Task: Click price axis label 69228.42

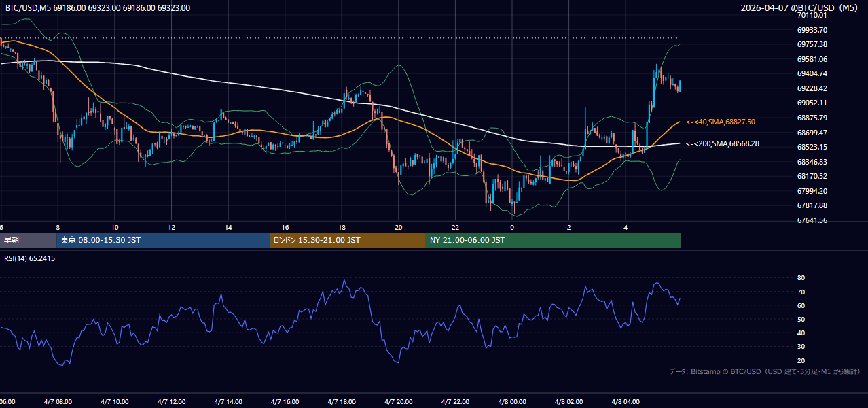Action: (812, 88)
